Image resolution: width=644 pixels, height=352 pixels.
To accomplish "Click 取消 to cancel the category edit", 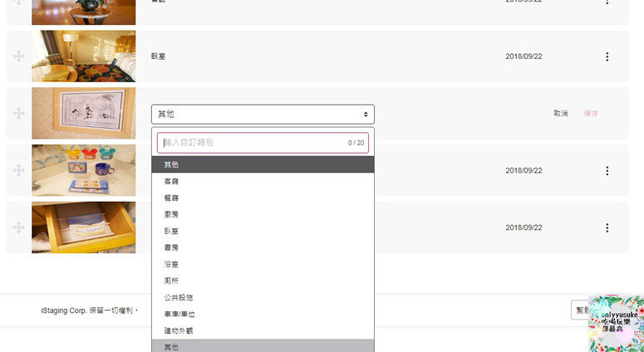I will [x=561, y=114].
